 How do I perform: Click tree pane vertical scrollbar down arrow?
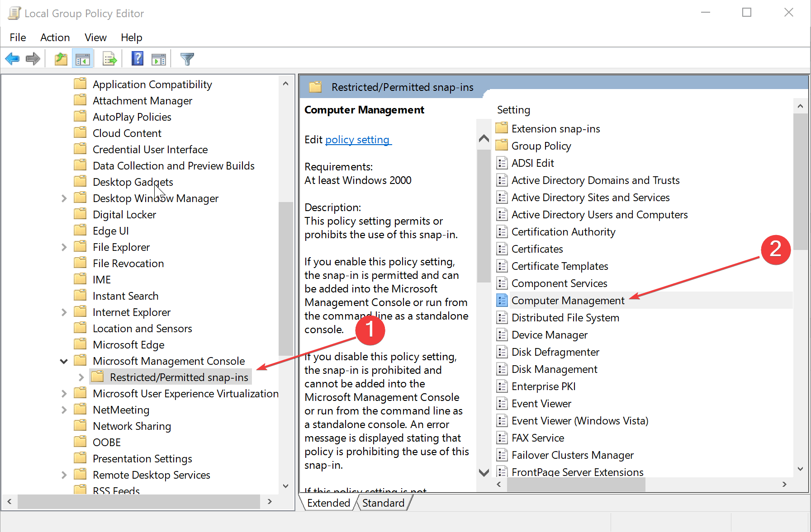[285, 486]
